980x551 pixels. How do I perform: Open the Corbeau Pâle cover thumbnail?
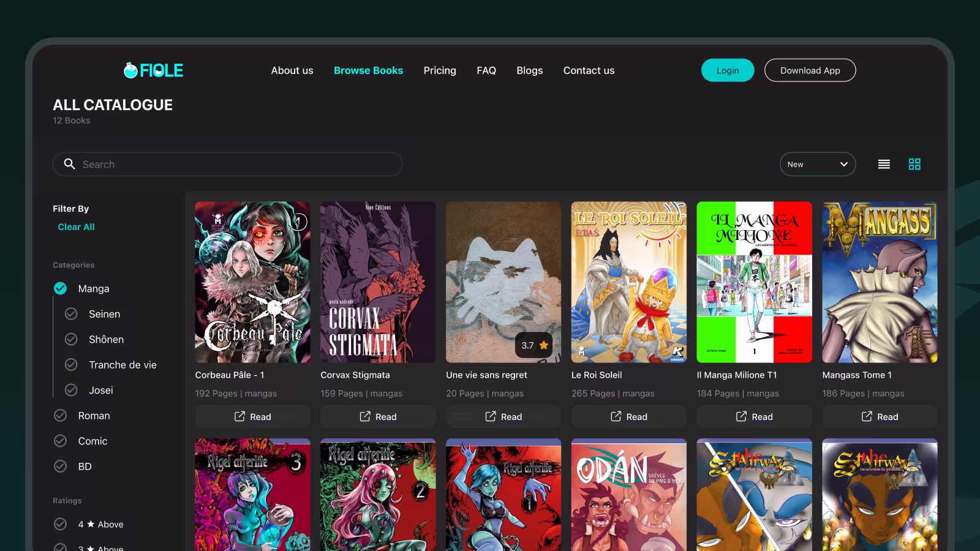click(x=252, y=282)
